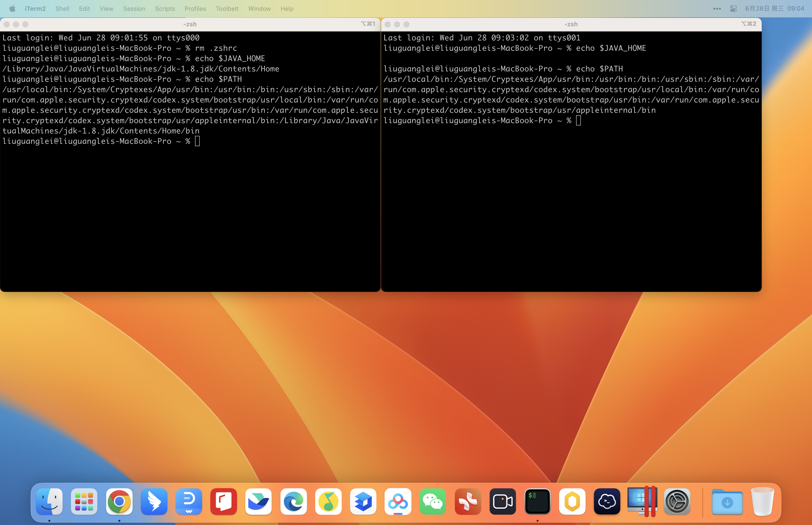Screen dimensions: 812x525
Task: Click the right terminal's 'appleinternal/bin' line
Action: click(520, 110)
